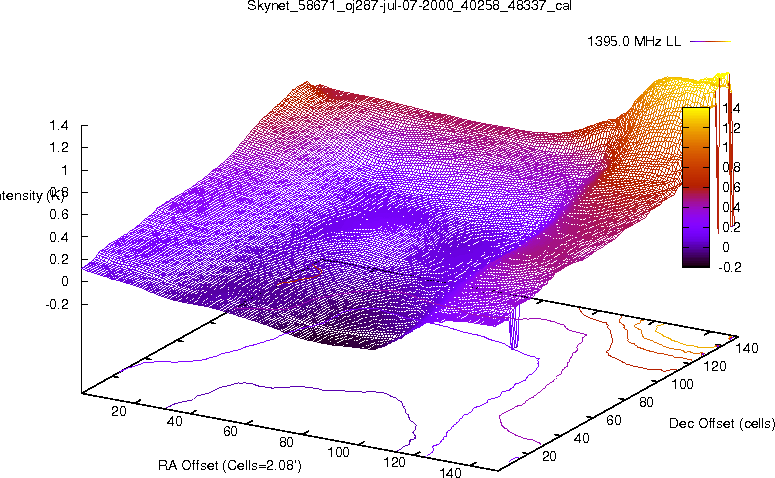Click tick 60 on the Dec Offset axis

[614, 420]
